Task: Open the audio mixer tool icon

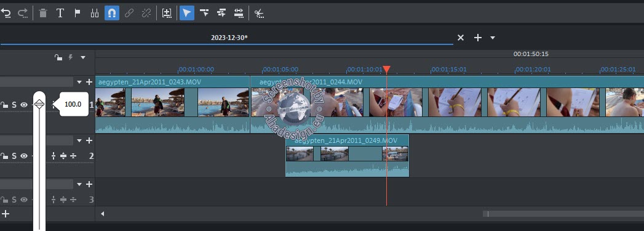Action: pyautogui.click(x=95, y=13)
